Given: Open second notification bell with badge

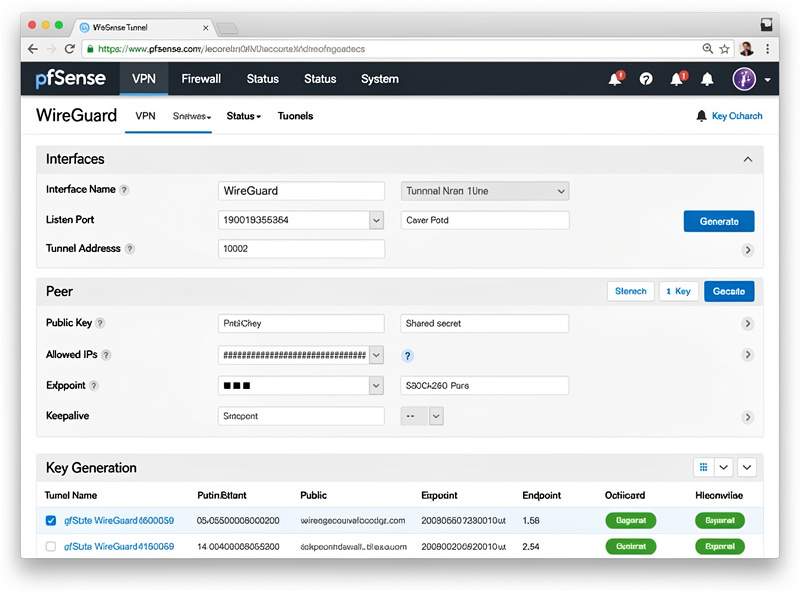Looking at the screenshot, I should (x=678, y=79).
